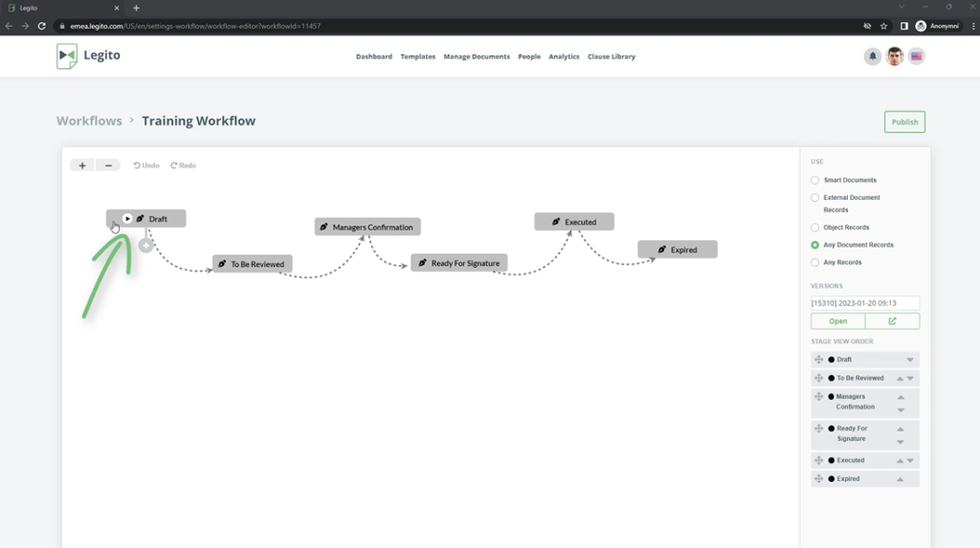Open the notifications bell icon
The image size is (980, 548).
(x=872, y=56)
